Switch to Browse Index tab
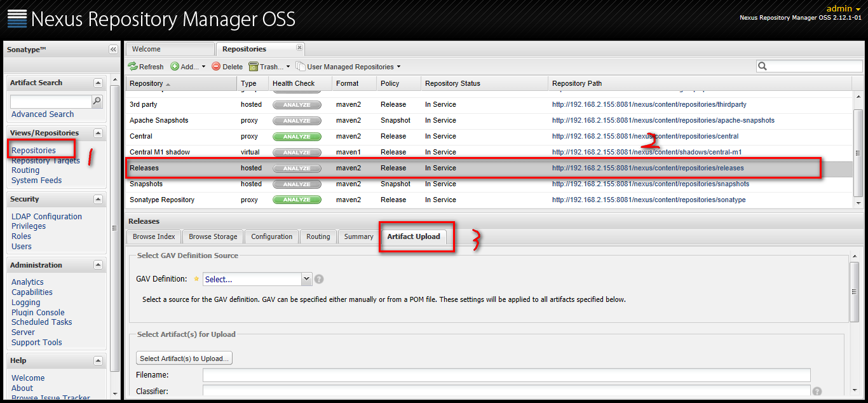This screenshot has width=868, height=403. pyautogui.click(x=154, y=236)
